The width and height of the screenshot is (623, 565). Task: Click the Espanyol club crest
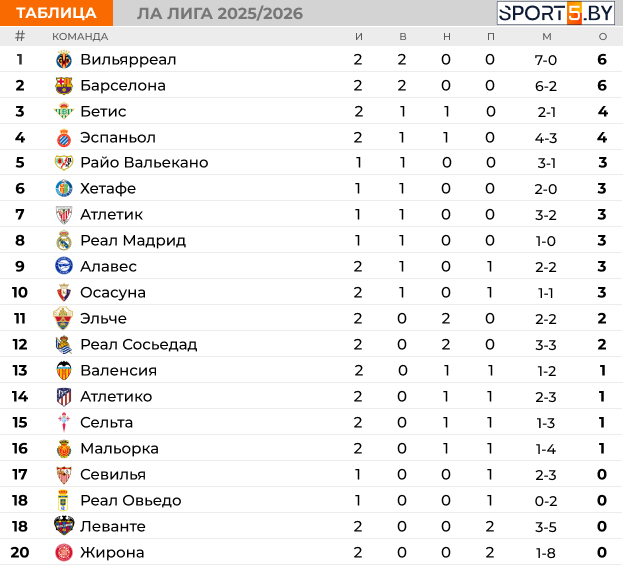[64, 137]
